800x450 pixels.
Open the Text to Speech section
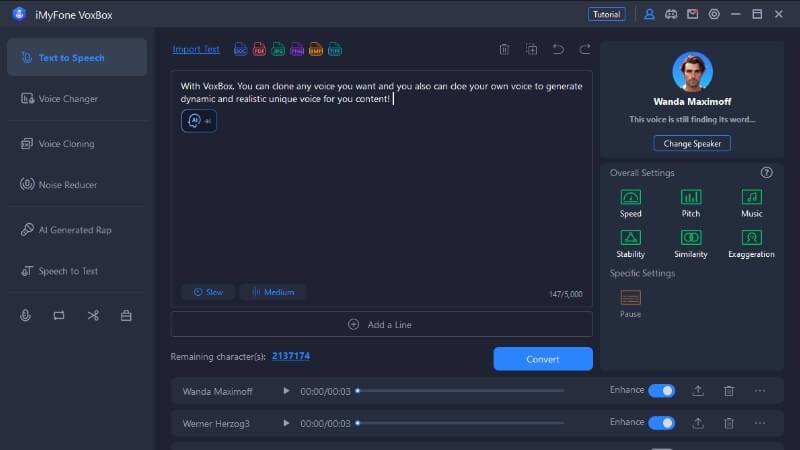coord(77,58)
